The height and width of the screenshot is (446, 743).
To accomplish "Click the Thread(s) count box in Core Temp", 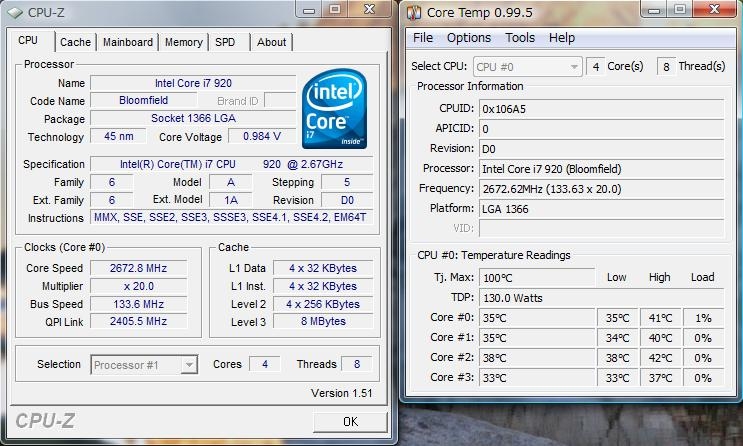I will 666,67.
